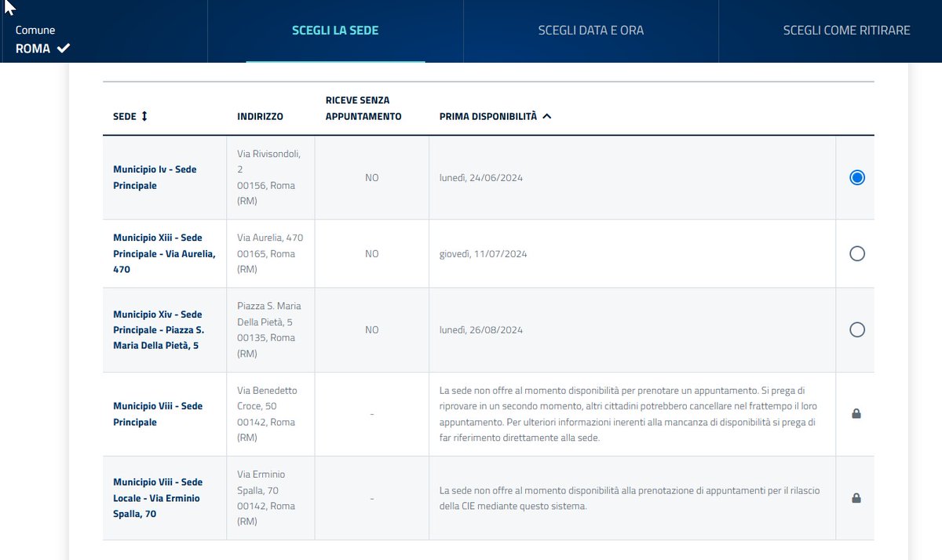The image size is (942, 560).
Task: Click Municipio Xiv - Sede Principale name
Action: pyautogui.click(x=159, y=330)
